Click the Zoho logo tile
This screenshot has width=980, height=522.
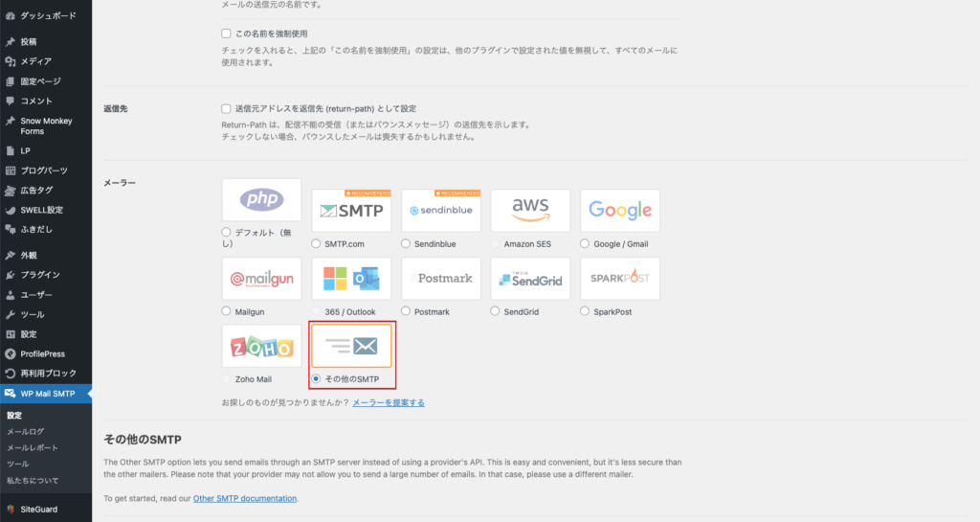coord(261,346)
